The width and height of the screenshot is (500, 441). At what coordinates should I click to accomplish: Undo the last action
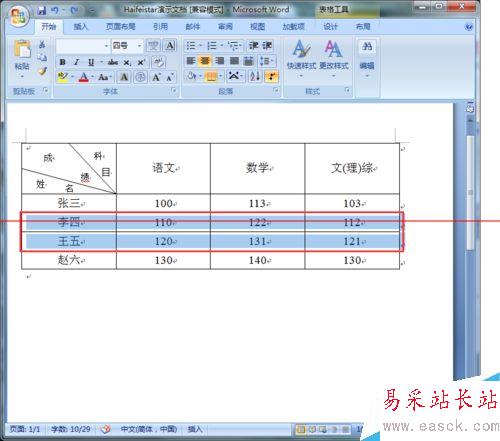pos(55,11)
